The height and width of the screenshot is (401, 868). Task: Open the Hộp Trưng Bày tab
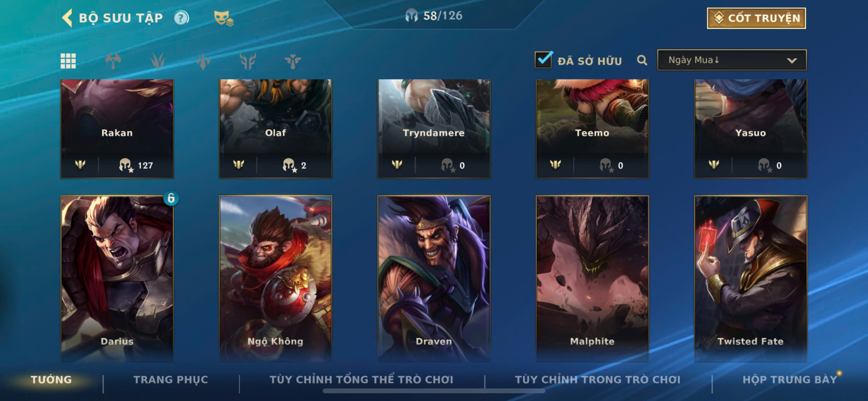pyautogui.click(x=790, y=379)
